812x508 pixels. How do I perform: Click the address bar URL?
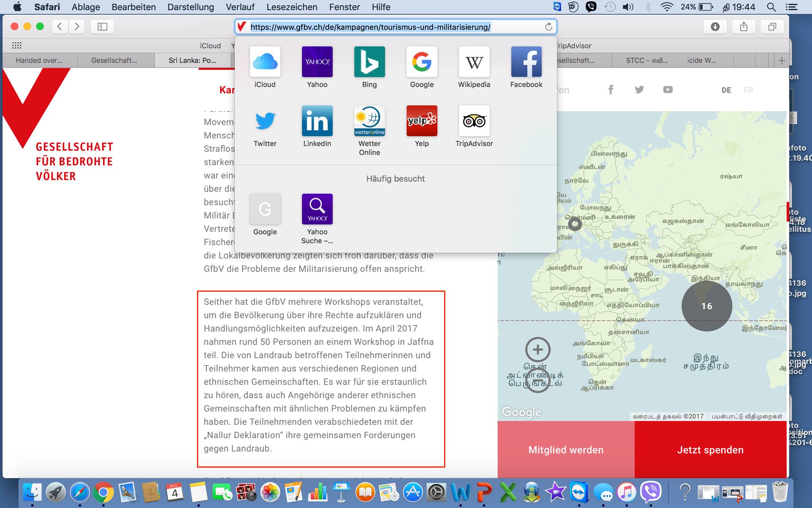[370, 27]
